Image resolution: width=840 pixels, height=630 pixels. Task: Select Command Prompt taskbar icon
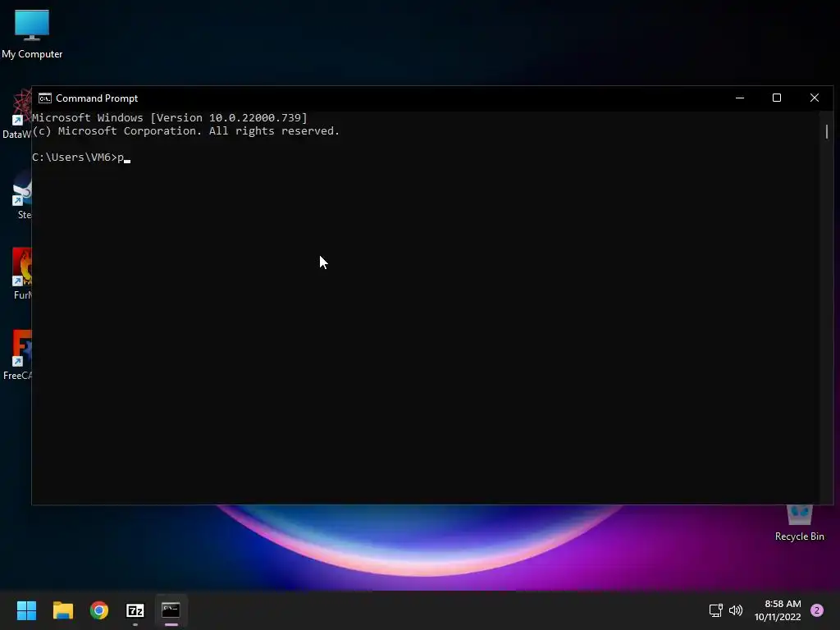[171, 610]
